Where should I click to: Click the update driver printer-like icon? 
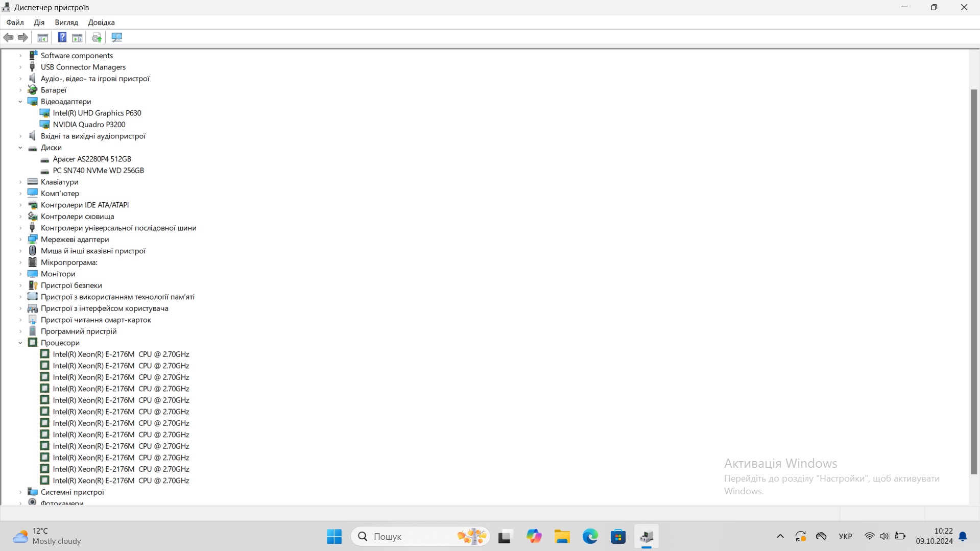click(97, 37)
